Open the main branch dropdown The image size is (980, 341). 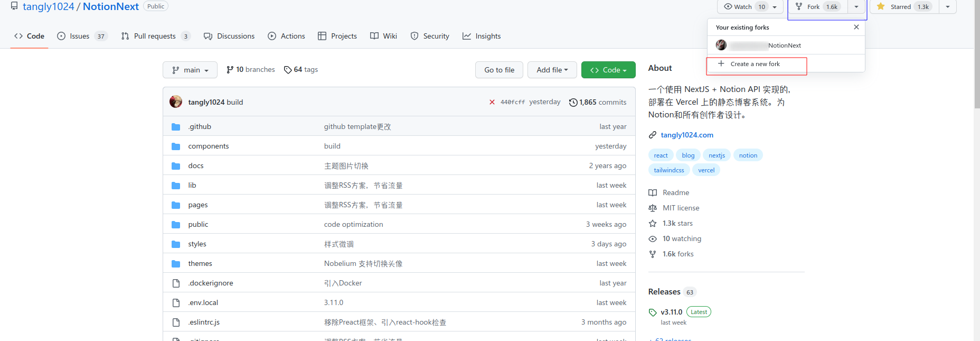pyautogui.click(x=190, y=70)
